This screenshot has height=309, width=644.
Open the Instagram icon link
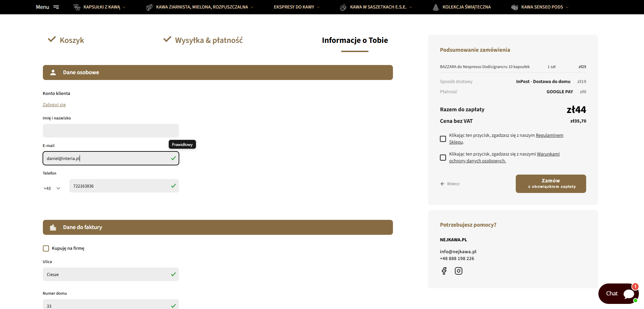tap(459, 271)
